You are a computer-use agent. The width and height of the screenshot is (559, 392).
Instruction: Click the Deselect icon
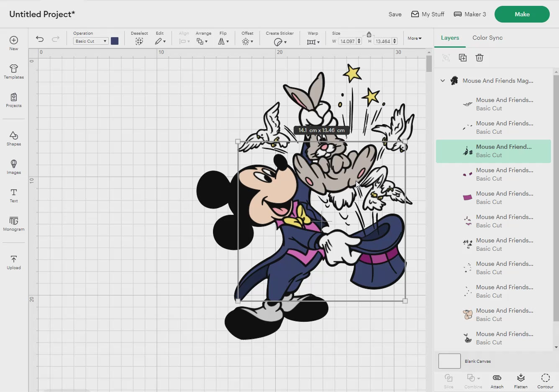[x=139, y=41]
